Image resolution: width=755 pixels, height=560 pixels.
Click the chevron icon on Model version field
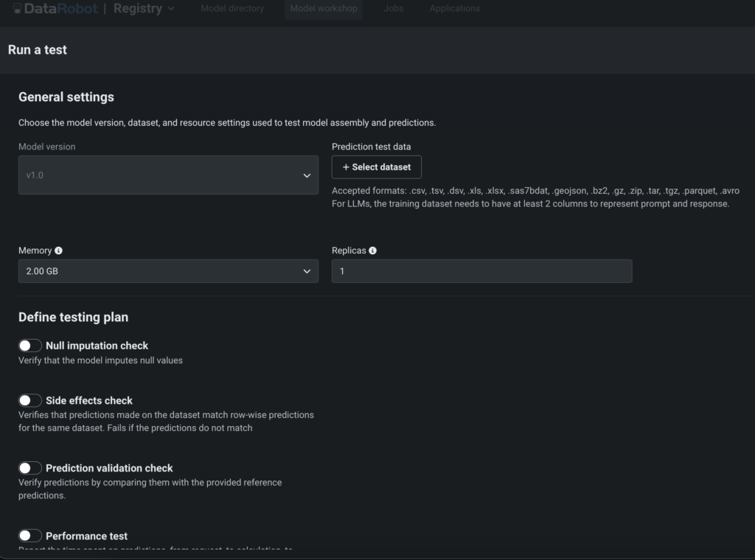point(307,175)
